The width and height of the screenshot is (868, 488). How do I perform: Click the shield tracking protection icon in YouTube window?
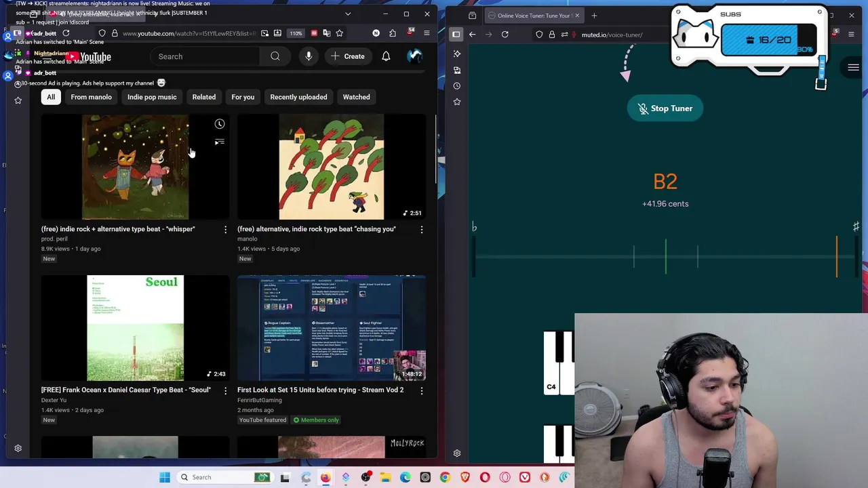[102, 33]
